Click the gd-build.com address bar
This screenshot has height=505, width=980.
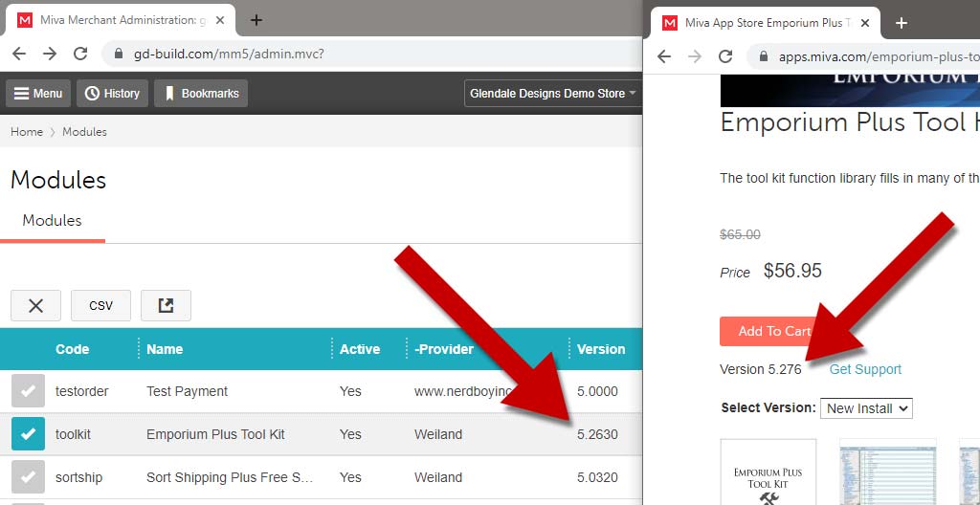pyautogui.click(x=372, y=54)
